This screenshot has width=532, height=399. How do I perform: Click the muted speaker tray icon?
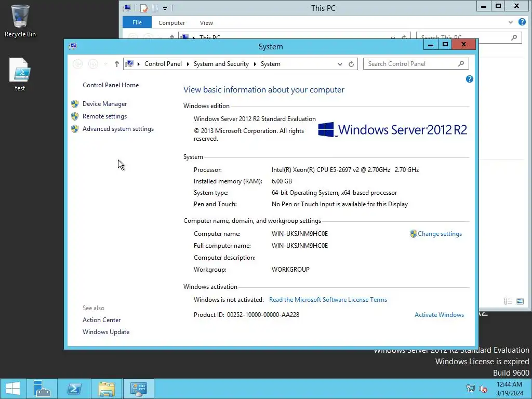pos(483,389)
